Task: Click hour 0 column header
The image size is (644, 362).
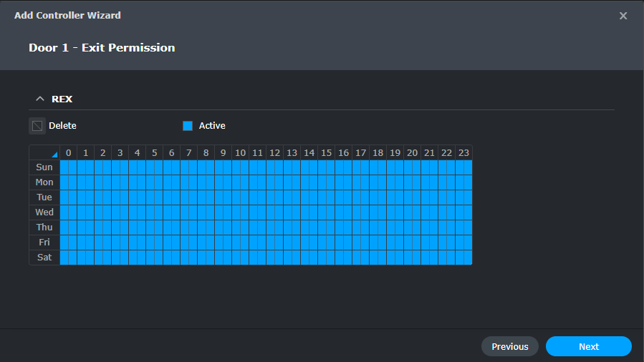Action: (x=69, y=152)
